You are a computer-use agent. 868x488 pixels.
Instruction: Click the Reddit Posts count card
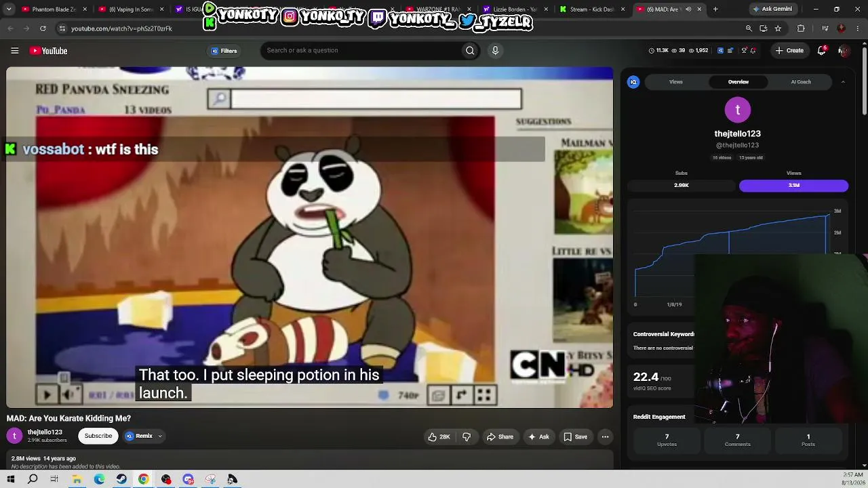808,440
